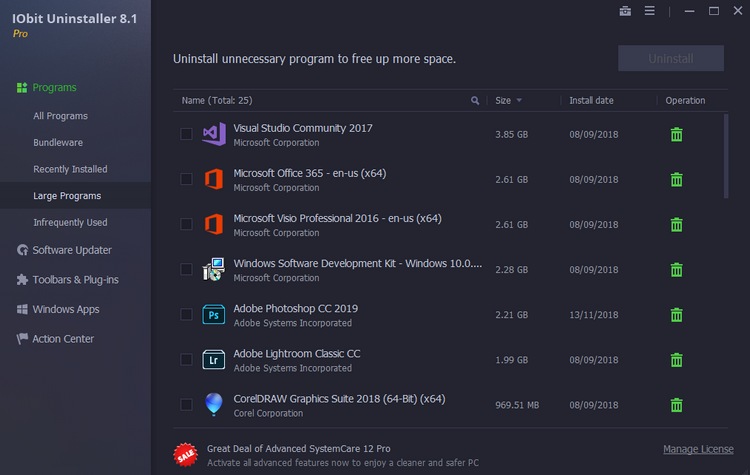Click the Programs grid icon in sidebar

tap(22, 88)
